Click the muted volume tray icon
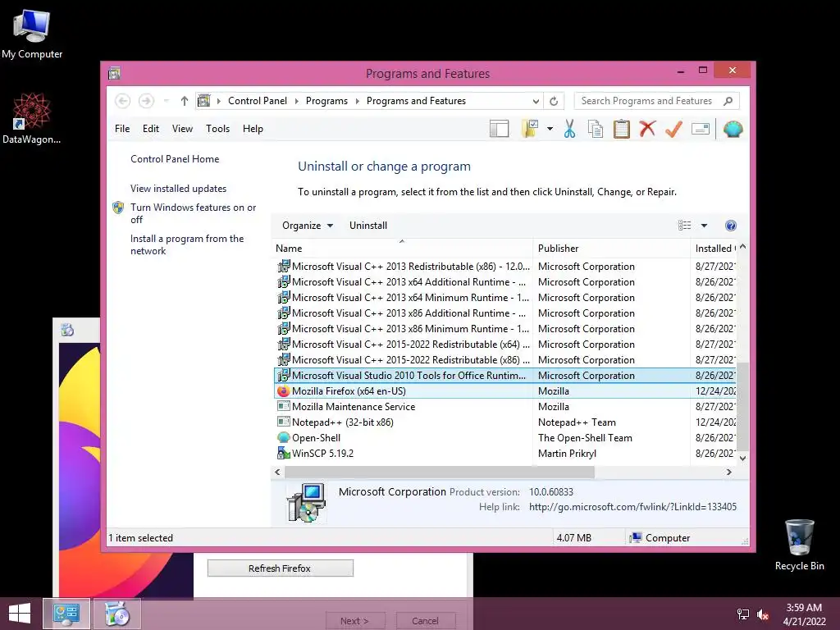 [x=763, y=614]
